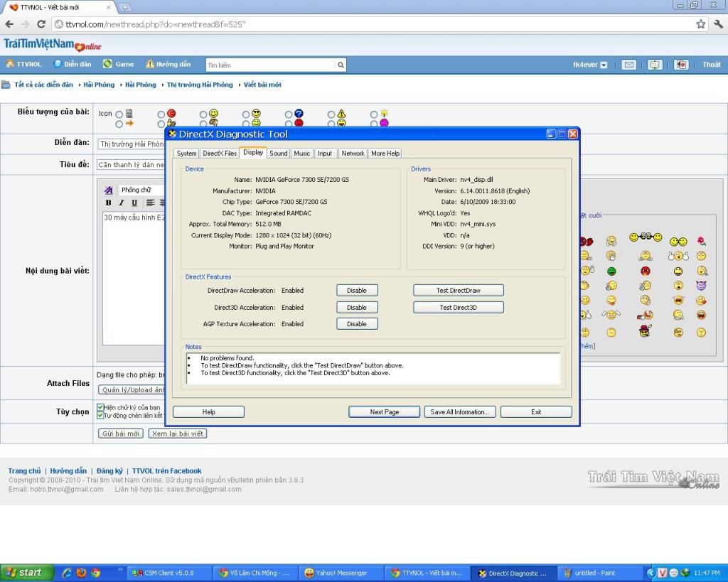The image size is (728, 582).
Task: Launch Internet Explorer from Quick Launch
Action: [67, 573]
